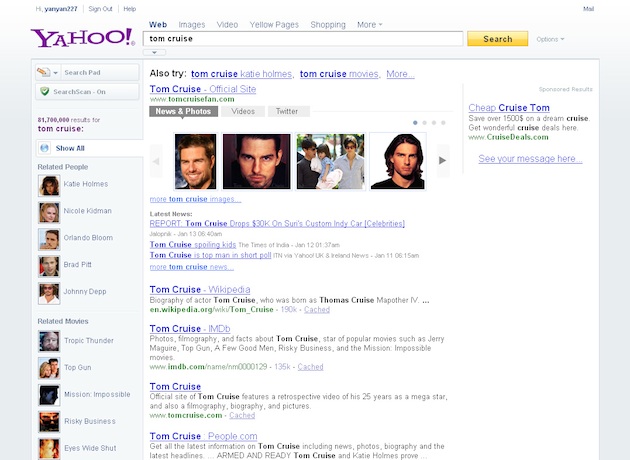Open Johnny Depp related person thumbnail
The image size is (630, 460).
coord(49,293)
